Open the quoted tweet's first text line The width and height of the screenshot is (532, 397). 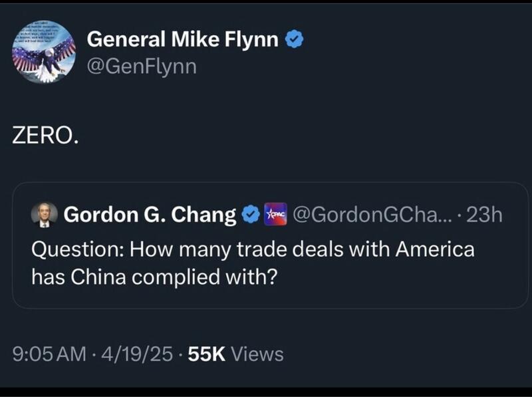[x=253, y=250]
